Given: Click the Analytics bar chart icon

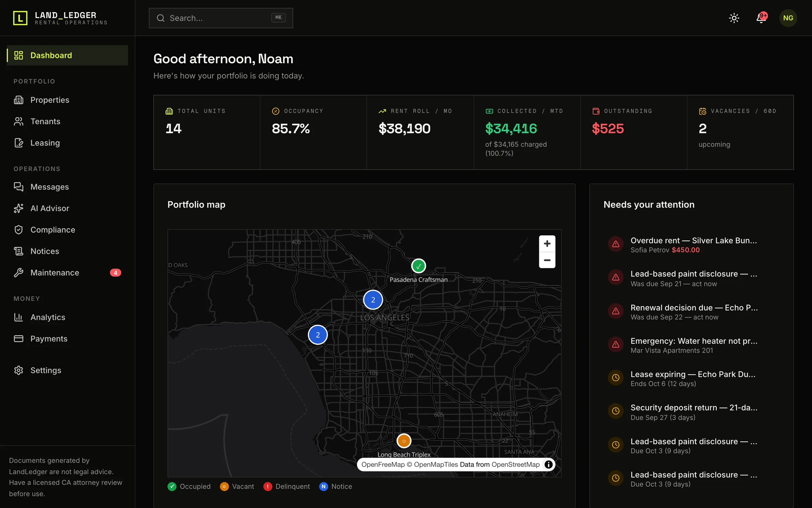Looking at the screenshot, I should click(19, 317).
